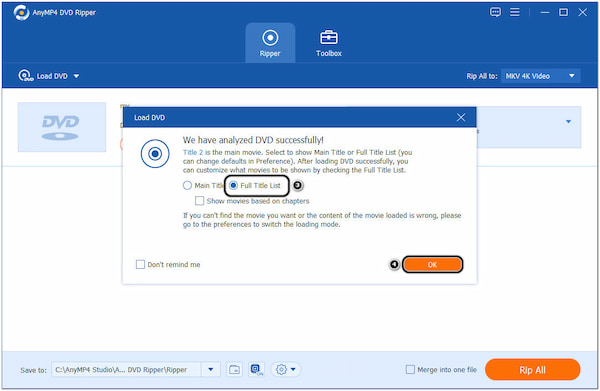Viewport: 600px width, 391px height.
Task: Expand the Save to path dropdown
Action: (210, 370)
